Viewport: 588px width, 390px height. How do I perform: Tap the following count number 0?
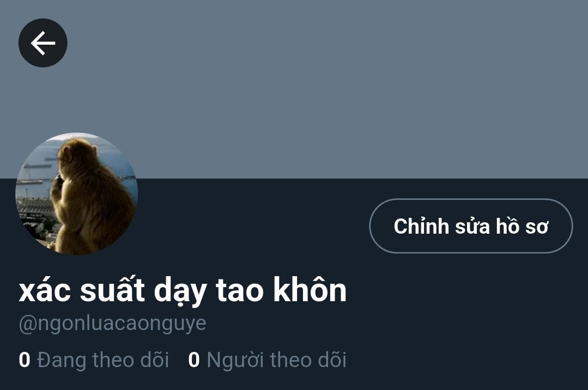[25, 359]
